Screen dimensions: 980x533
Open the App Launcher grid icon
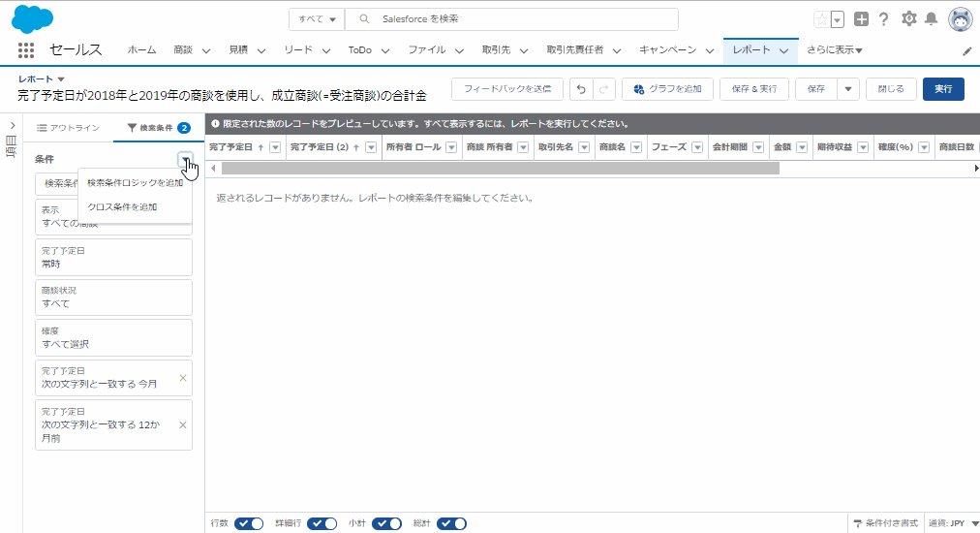tap(25, 50)
